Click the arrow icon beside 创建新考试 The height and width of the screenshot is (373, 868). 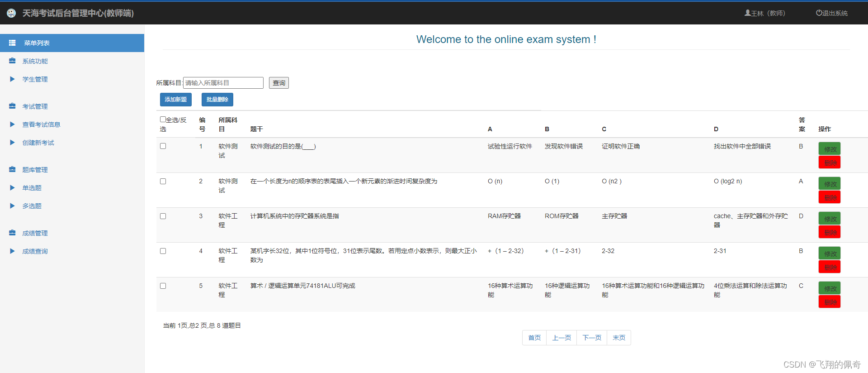pyautogui.click(x=12, y=142)
